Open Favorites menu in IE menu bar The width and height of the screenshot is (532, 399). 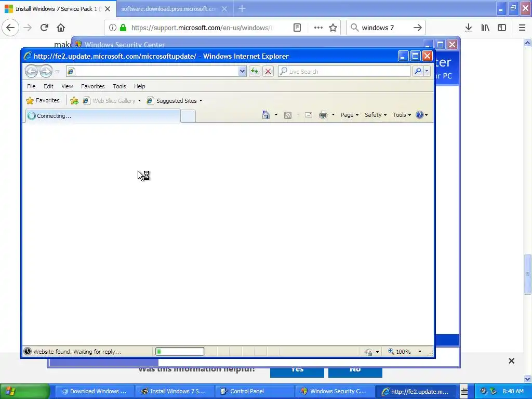pos(92,86)
